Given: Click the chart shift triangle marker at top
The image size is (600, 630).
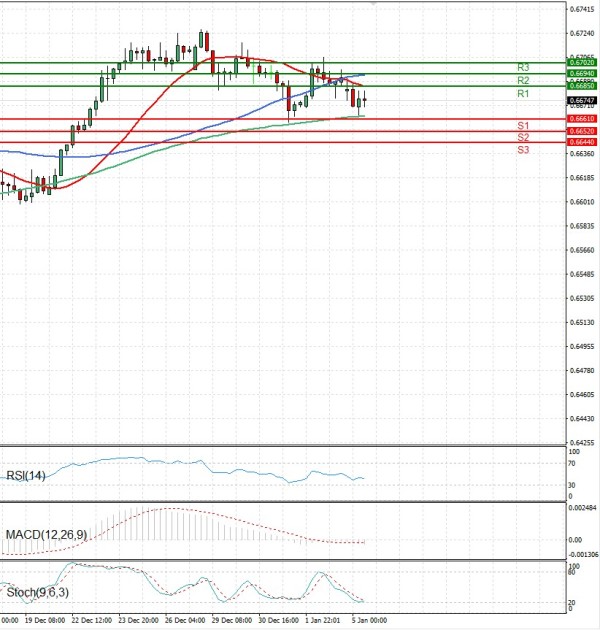Looking at the screenshot, I should coord(375,5).
